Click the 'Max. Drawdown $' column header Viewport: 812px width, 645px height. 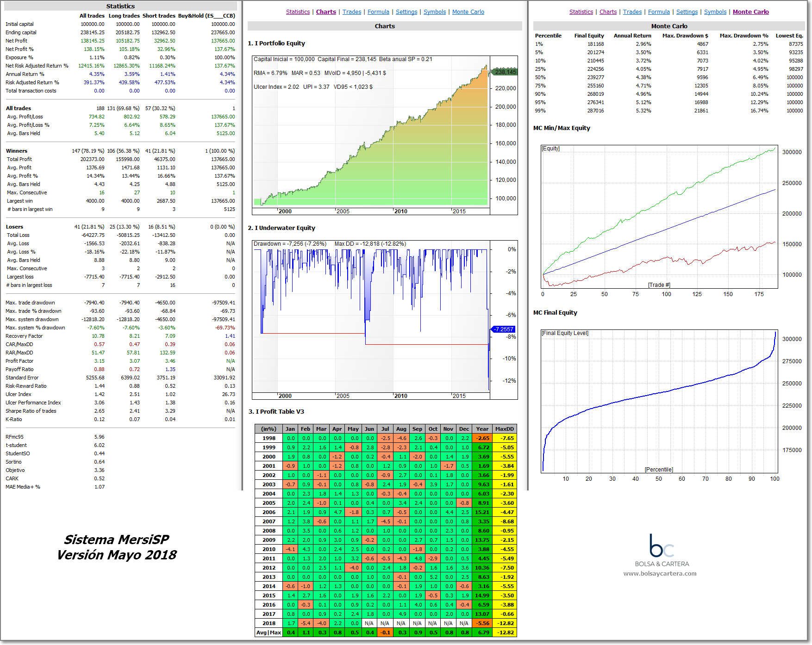point(685,36)
